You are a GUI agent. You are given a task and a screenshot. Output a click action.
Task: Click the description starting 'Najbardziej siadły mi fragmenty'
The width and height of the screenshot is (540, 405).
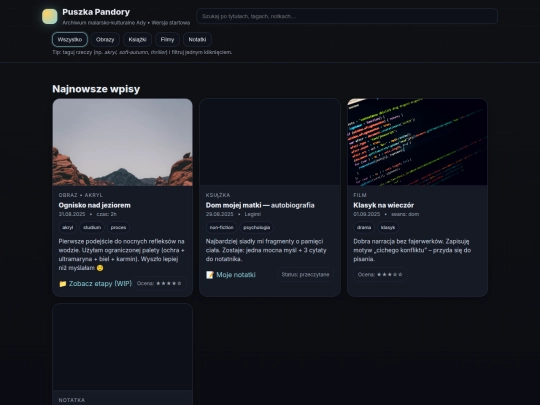tap(266, 250)
